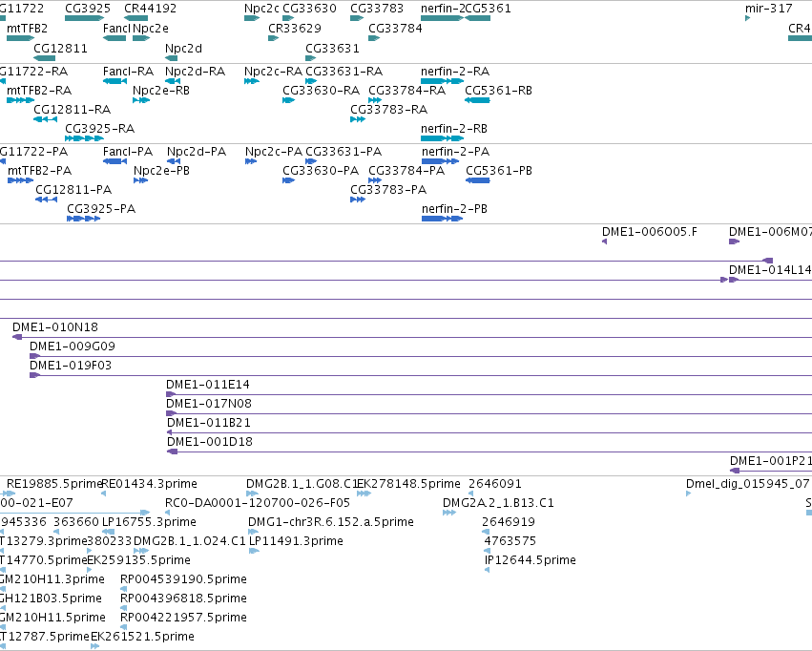Click the EK259135.5prime EST label
The width and height of the screenshot is (812, 651).
coord(138,560)
